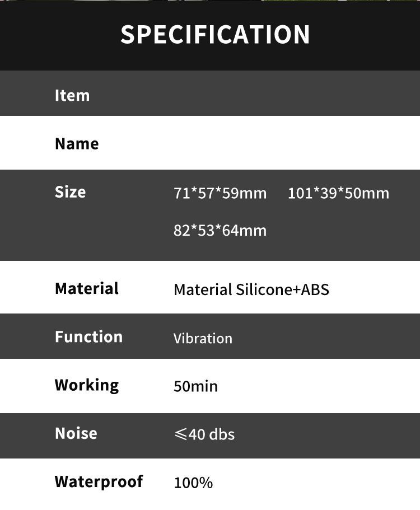The width and height of the screenshot is (420, 510).
Task: Click the Size row label
Action: pyautogui.click(x=70, y=192)
